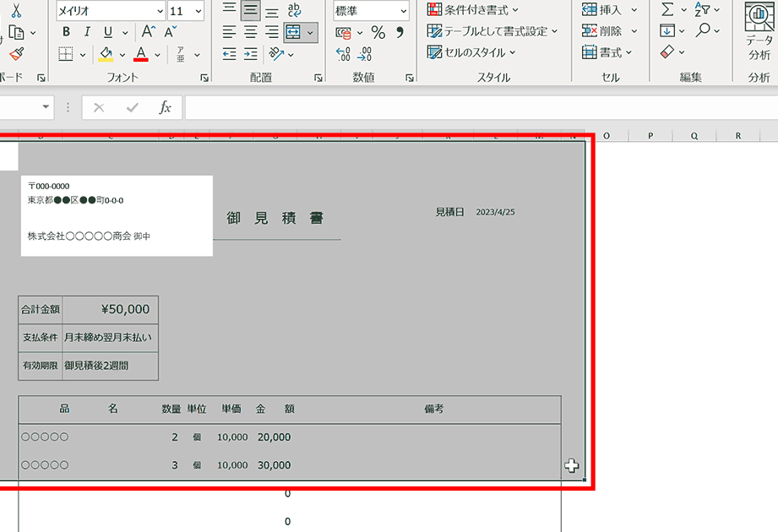Open alignment settings launcher in 配置 group
This screenshot has width=778, height=532.
[318, 78]
